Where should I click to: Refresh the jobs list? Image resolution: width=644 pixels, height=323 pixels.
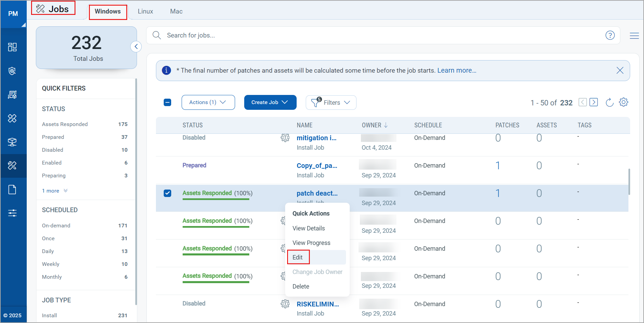pos(609,102)
